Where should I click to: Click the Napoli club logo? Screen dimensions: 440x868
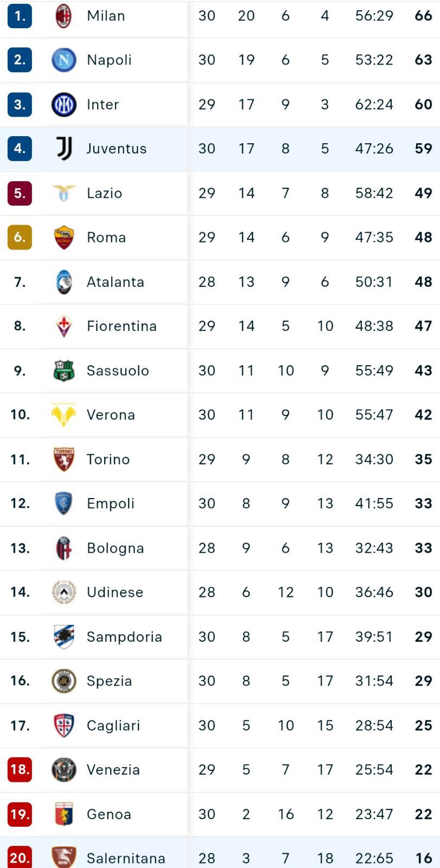pos(63,60)
